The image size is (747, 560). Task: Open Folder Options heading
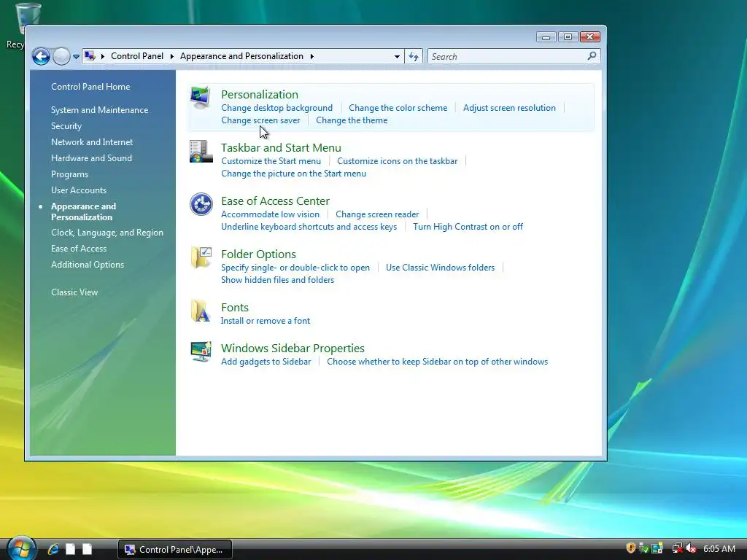pos(259,254)
